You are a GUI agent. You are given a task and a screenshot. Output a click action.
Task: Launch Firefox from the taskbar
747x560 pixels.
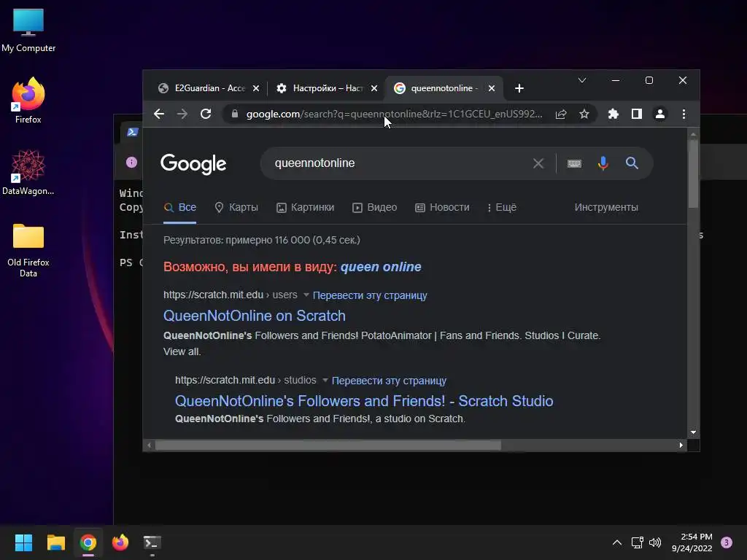[x=120, y=542]
